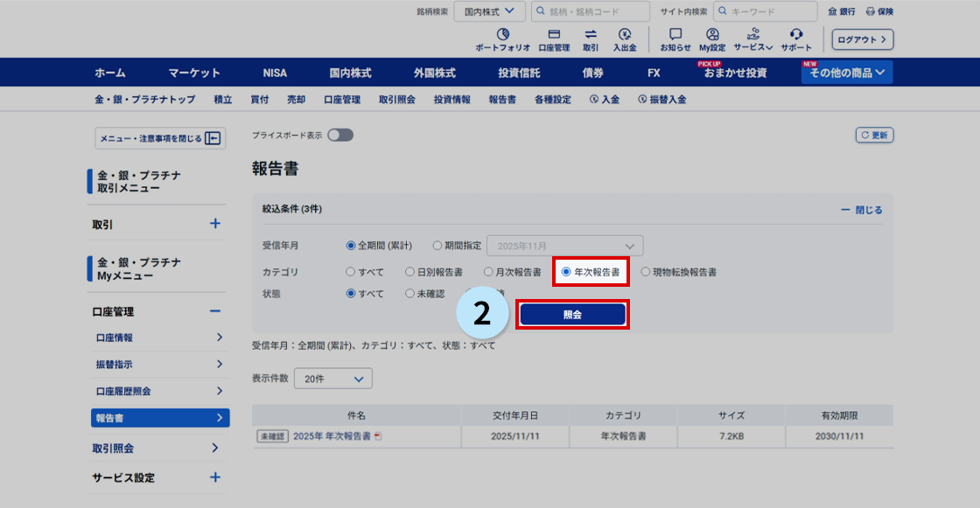This screenshot has height=508, width=980.
Task: Open the My設定 user settings icon
Action: coord(712,35)
